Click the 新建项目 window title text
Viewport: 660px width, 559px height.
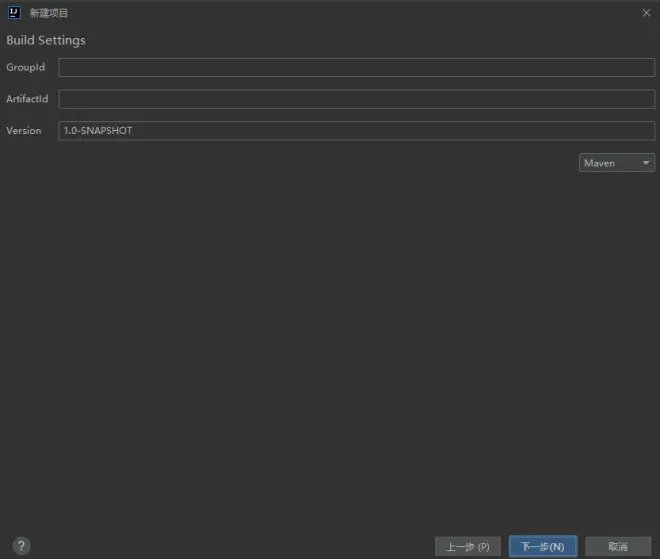pos(48,13)
